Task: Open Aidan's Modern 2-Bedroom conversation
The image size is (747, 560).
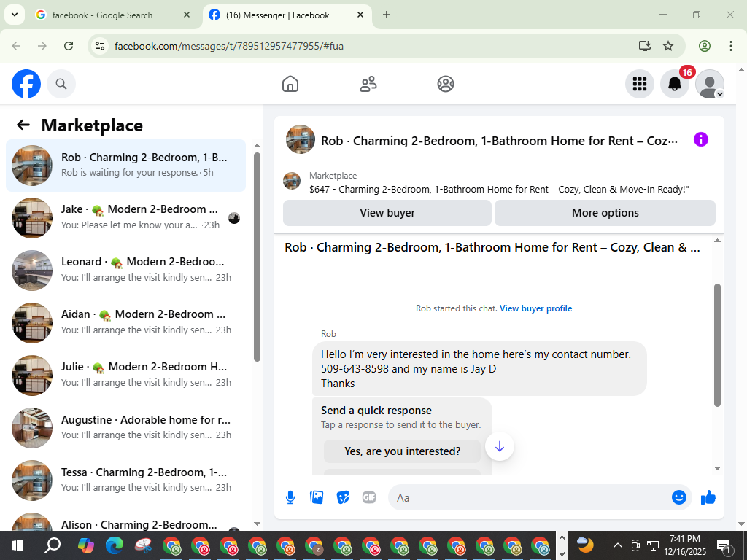Action: (125, 322)
